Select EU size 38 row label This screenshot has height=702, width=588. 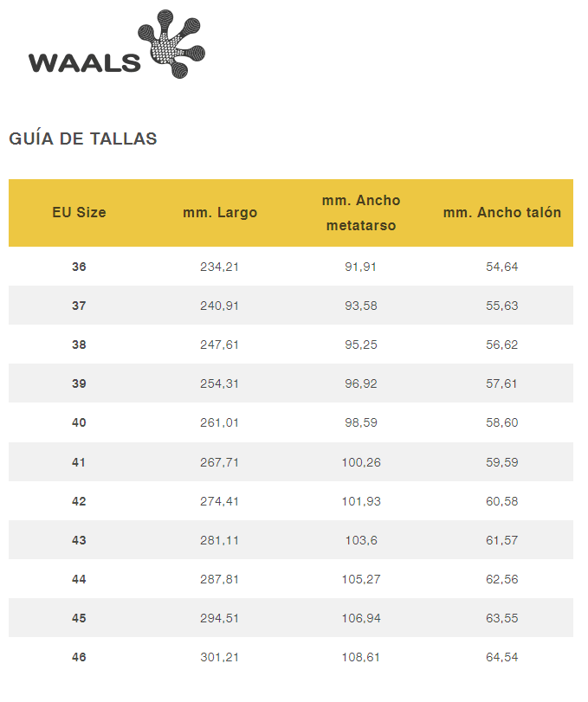pos(79,345)
